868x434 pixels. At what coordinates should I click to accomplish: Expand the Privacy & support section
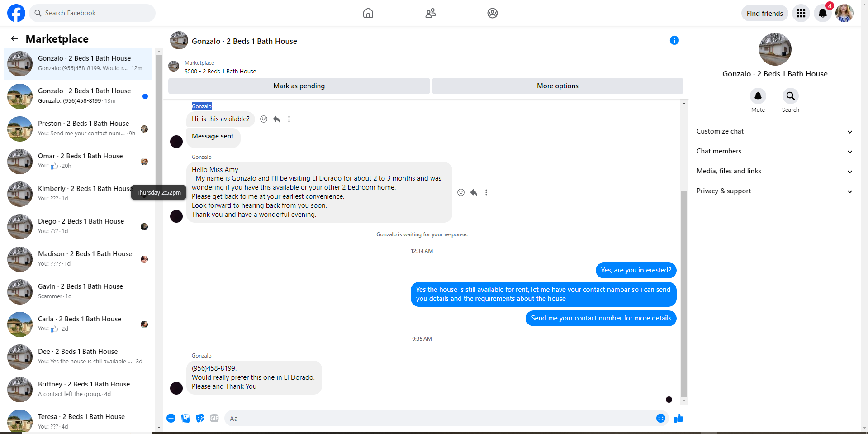[774, 191]
